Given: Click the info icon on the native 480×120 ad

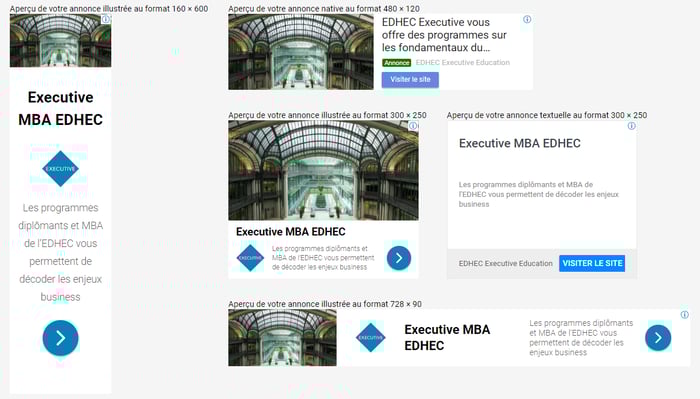Looking at the screenshot, I should [x=527, y=19].
